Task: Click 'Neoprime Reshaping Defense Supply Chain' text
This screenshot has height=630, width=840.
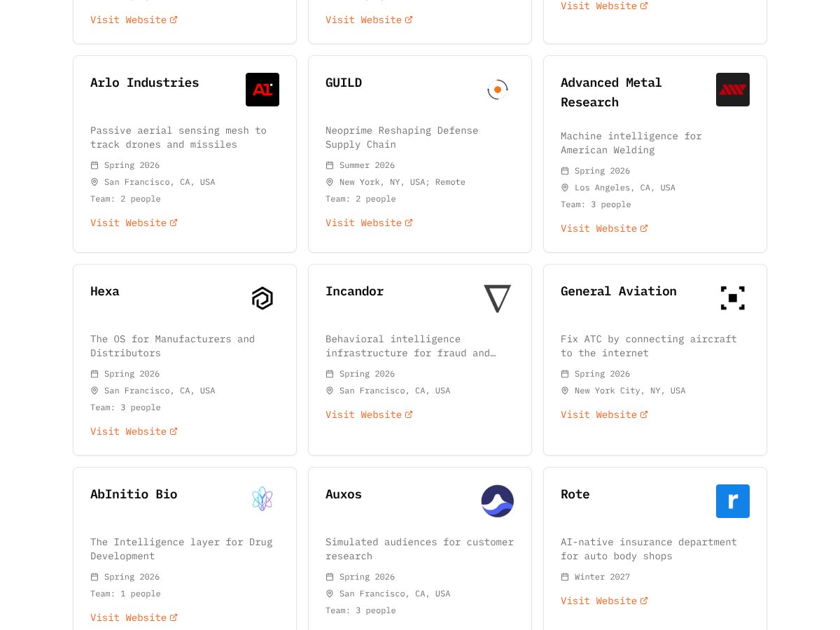Action: pos(402,137)
